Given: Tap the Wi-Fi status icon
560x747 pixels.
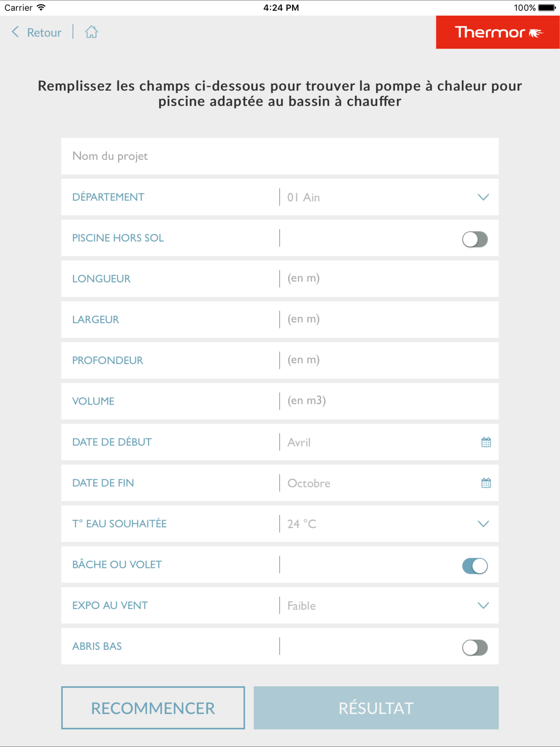Looking at the screenshot, I should click(x=41, y=7).
